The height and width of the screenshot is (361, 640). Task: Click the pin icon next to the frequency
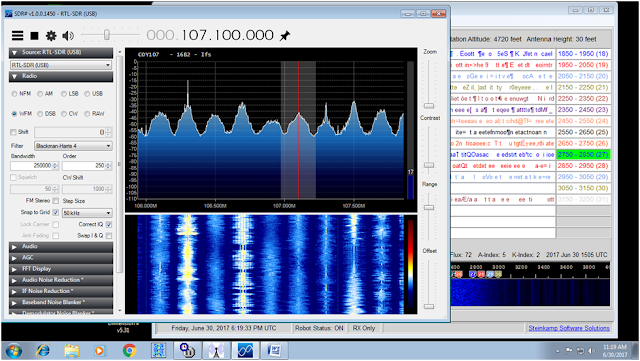[285, 36]
